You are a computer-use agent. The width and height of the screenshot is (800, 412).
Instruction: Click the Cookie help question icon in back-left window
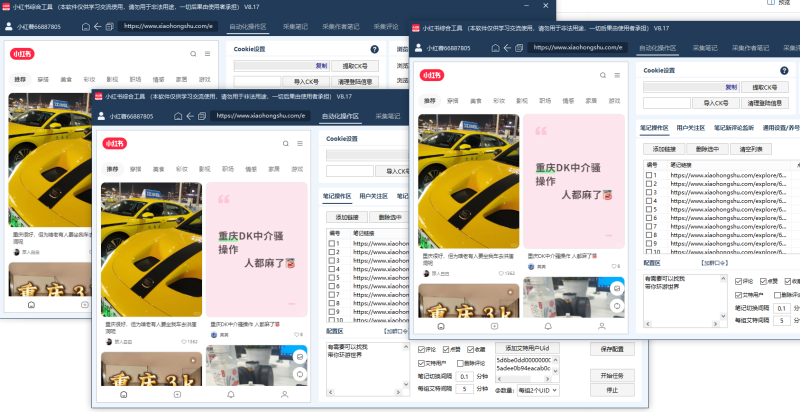[x=374, y=49]
